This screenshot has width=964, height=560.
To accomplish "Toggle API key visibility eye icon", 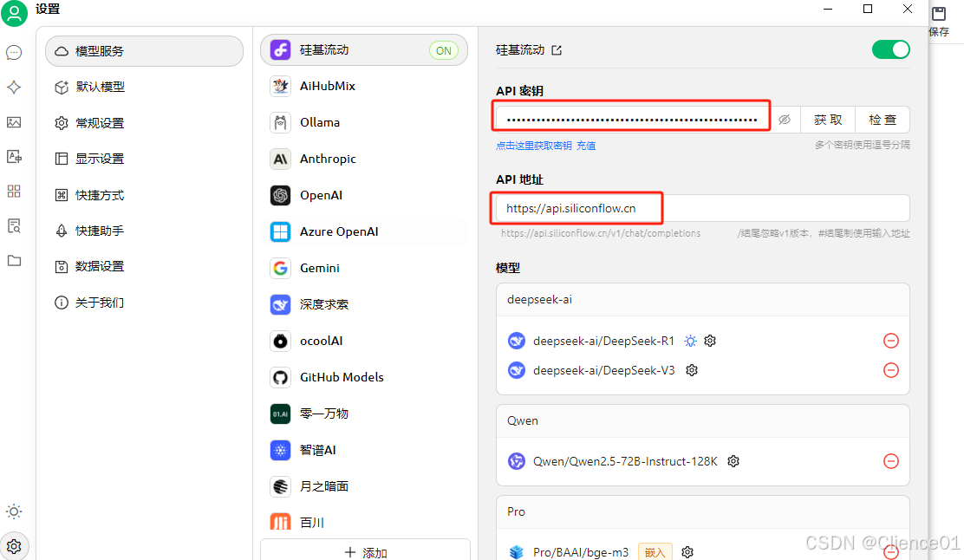I will click(785, 120).
